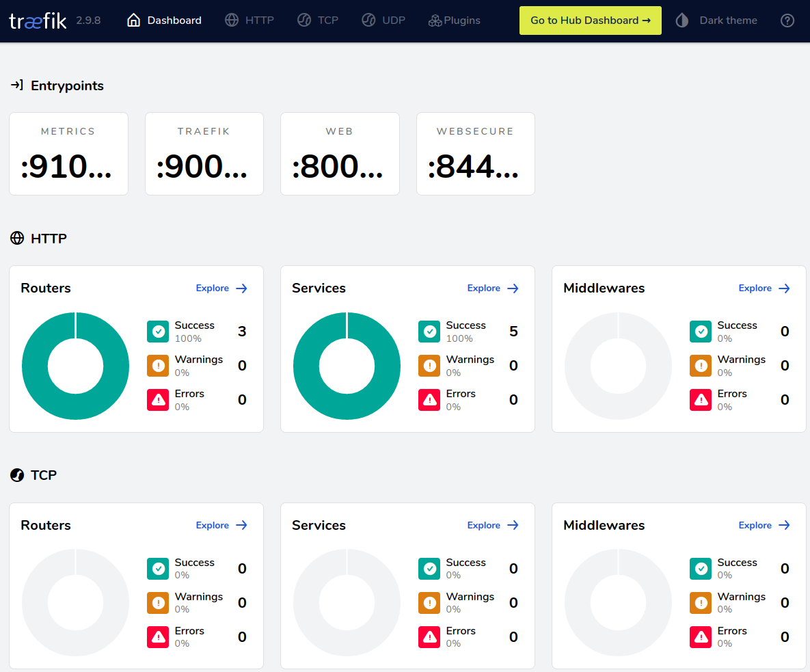Open the UDP navigation tab
The height and width of the screenshot is (672, 810).
coord(383,21)
